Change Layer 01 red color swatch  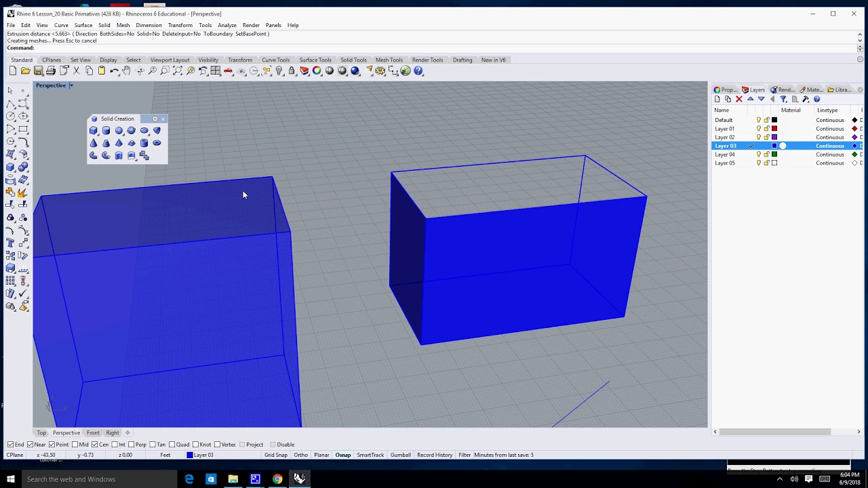pos(774,129)
